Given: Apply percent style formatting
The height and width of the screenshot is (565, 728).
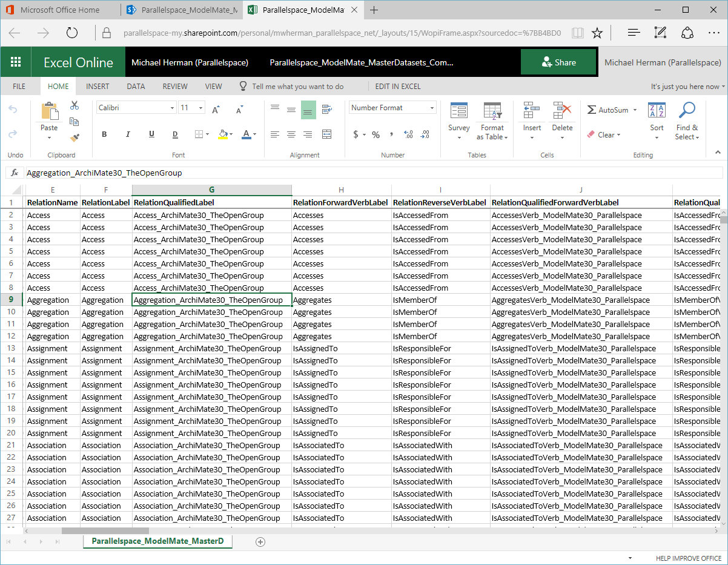Looking at the screenshot, I should point(376,136).
